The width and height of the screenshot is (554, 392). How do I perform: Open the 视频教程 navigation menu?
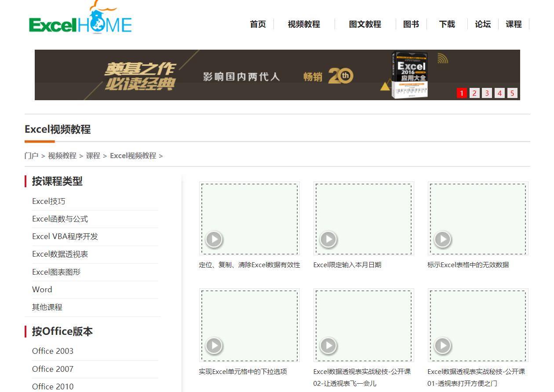[303, 24]
